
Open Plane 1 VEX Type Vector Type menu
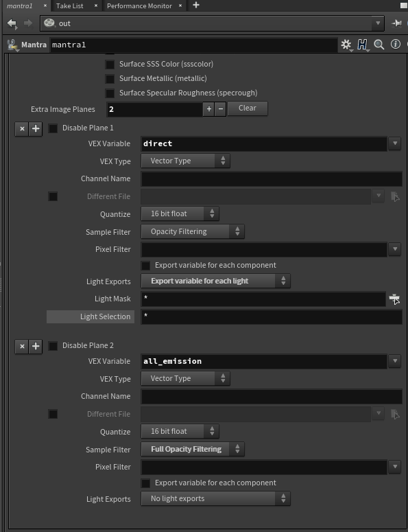pos(185,161)
